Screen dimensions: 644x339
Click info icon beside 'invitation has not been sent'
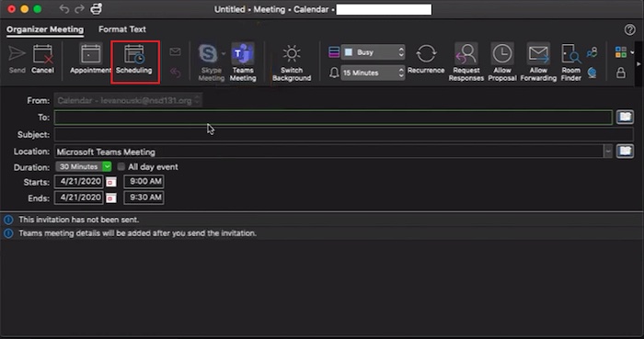[8, 220]
